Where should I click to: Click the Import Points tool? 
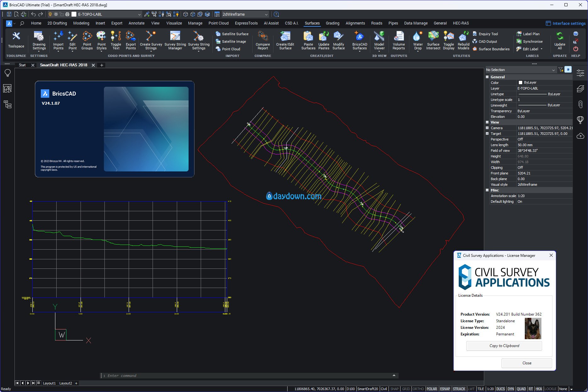[58, 41]
